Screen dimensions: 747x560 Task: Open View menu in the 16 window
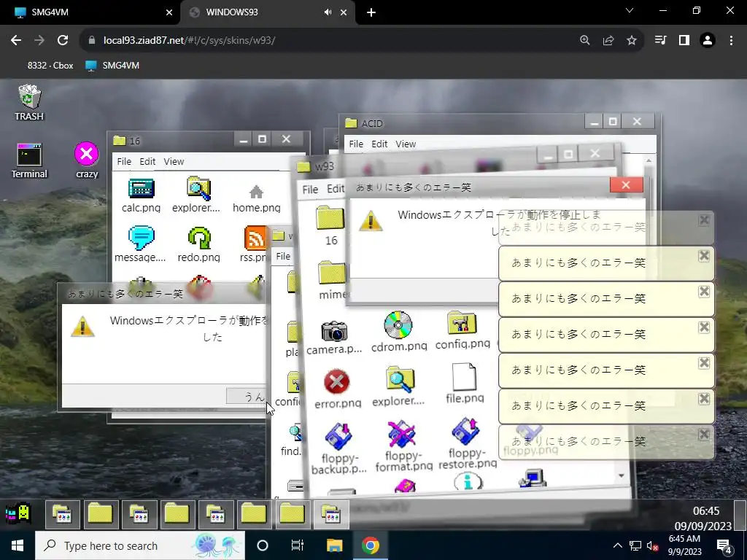(x=174, y=161)
